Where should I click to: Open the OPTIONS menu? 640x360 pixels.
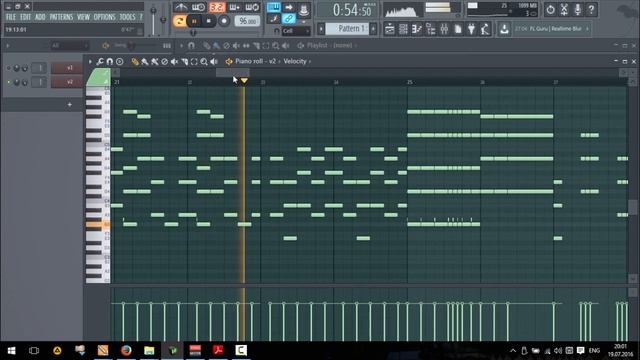104,17
